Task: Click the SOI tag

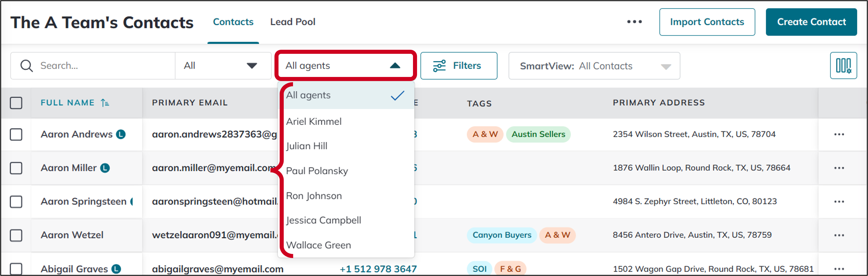Action: (x=479, y=269)
